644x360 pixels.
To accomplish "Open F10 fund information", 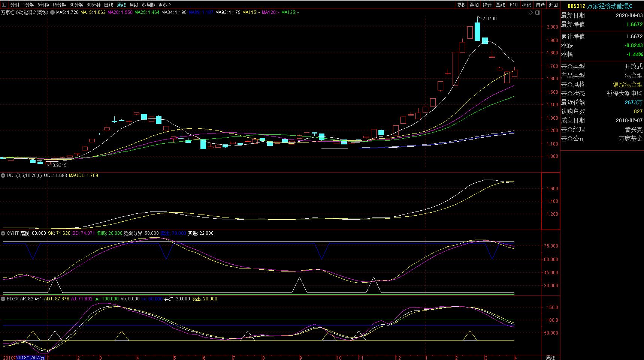I will [x=514, y=5].
